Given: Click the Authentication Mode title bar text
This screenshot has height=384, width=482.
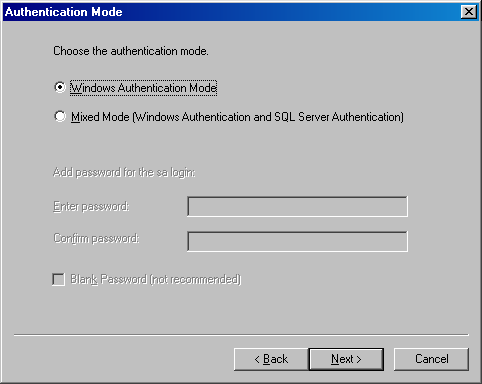Looking at the screenshot, I should pyautogui.click(x=64, y=12).
